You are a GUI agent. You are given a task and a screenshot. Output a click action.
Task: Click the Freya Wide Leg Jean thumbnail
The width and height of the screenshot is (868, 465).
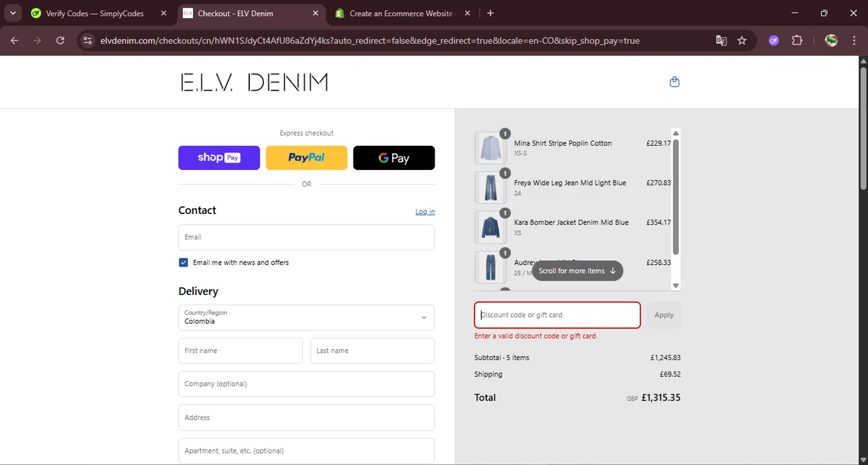click(x=491, y=187)
